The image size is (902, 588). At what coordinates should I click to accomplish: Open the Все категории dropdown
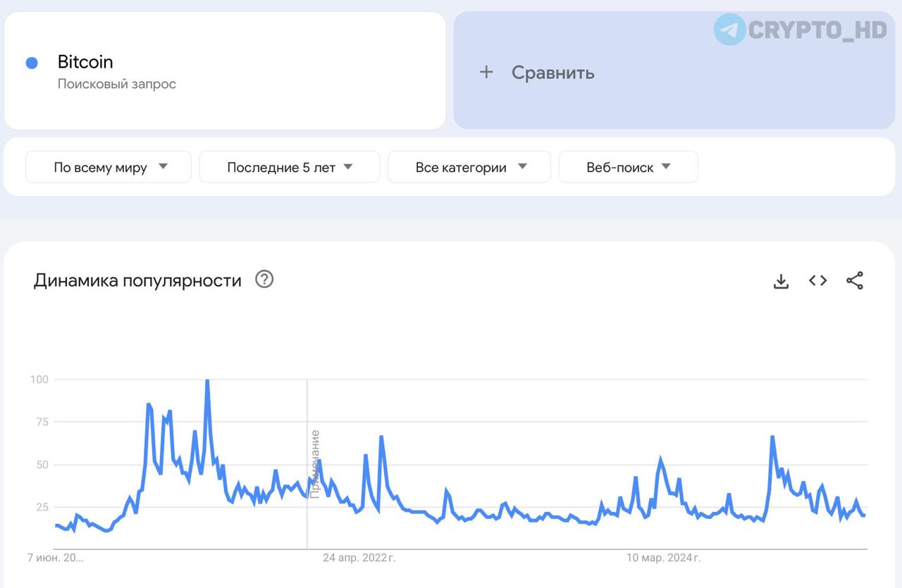(469, 167)
